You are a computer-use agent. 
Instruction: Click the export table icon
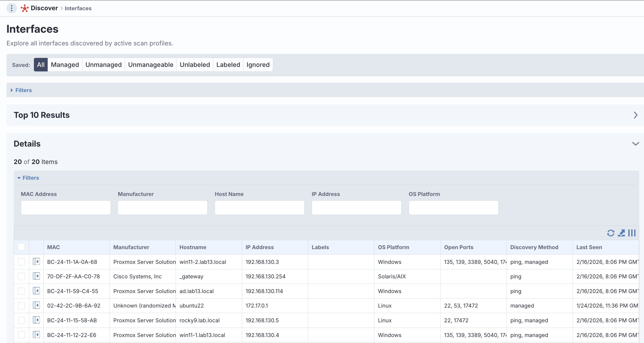click(621, 233)
